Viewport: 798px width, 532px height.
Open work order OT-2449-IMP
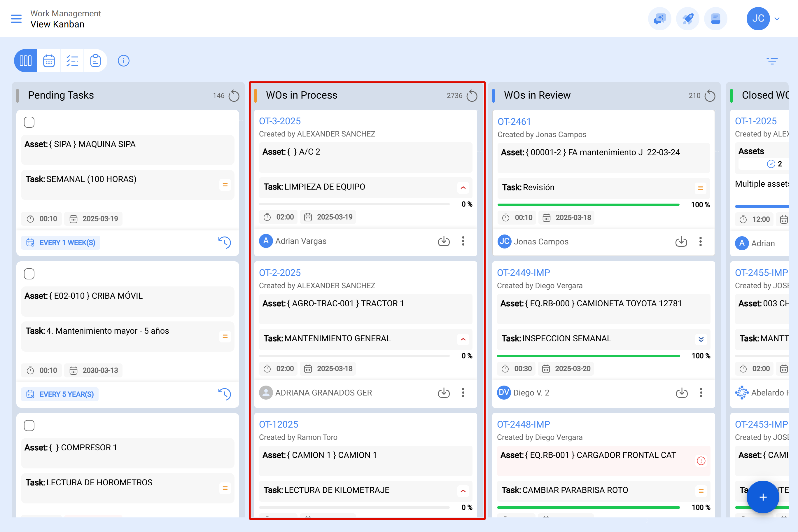pyautogui.click(x=524, y=272)
